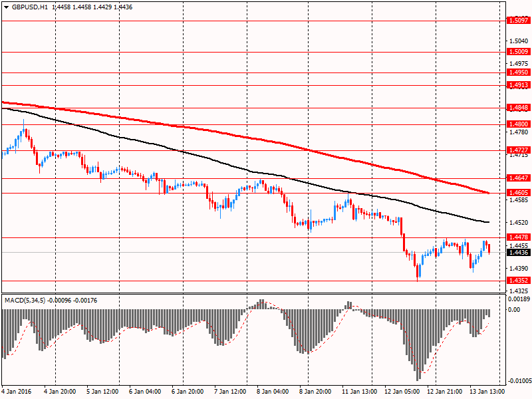Click the dropdown arrow beside GBPUSD,H1 title

coord(6,7)
